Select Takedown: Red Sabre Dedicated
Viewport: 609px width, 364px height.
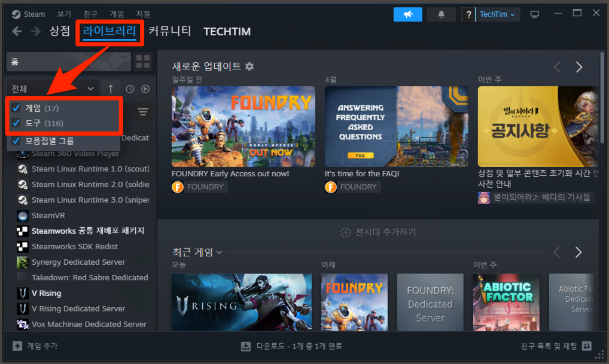pyautogui.click(x=83, y=277)
